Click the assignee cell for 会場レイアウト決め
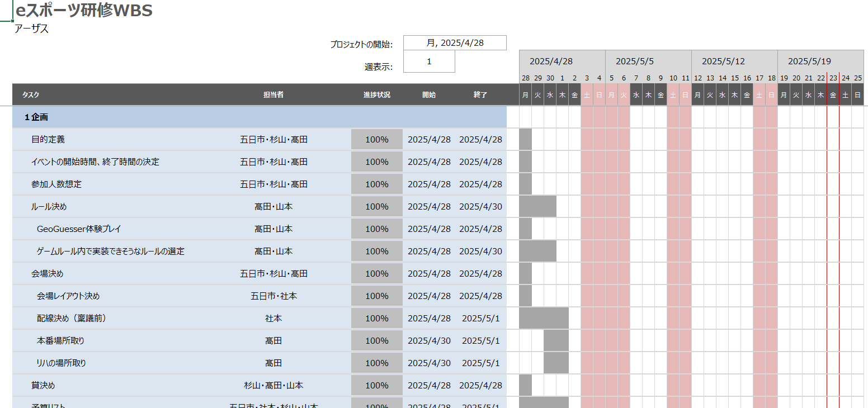The height and width of the screenshot is (408, 868). click(x=273, y=296)
